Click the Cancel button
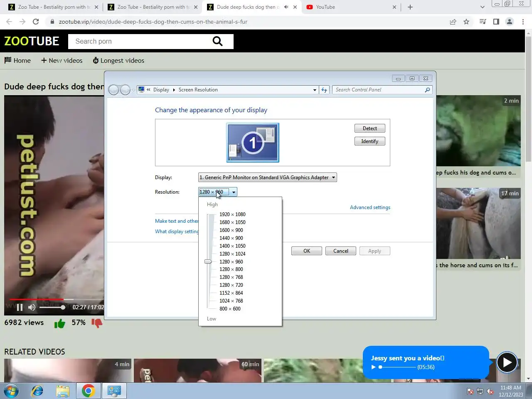Viewport: 532px width, 399px height. point(341,251)
